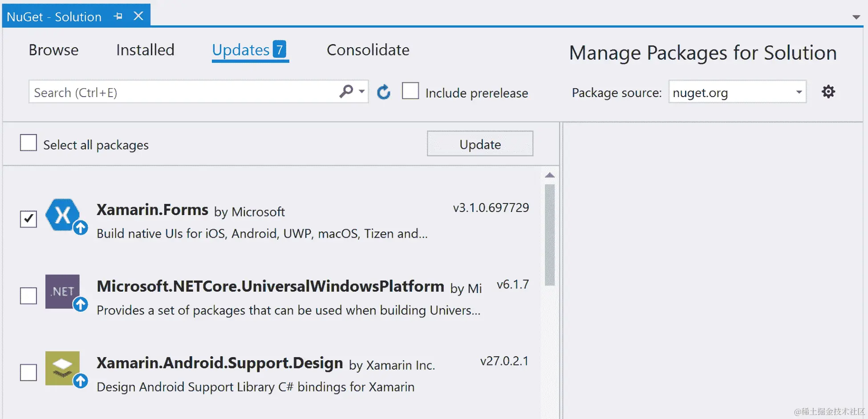Click 'Design Android Support Library' description
Screen dimensions: 868x419
coord(256,386)
